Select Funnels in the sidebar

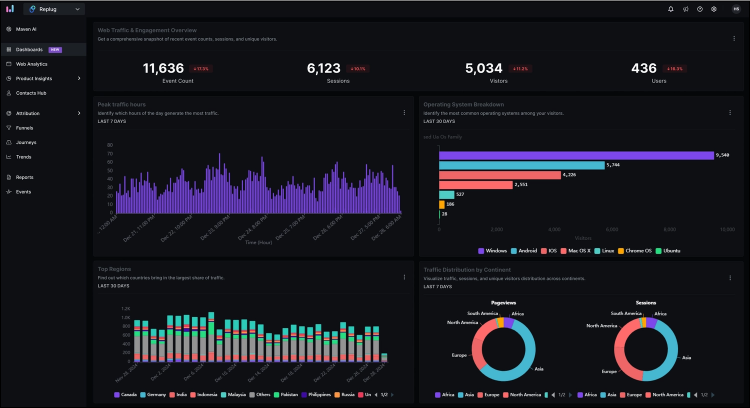[44, 128]
